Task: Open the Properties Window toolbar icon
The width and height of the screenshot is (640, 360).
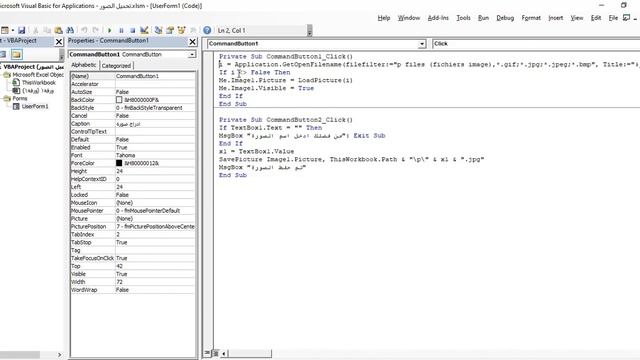Action: coord(170,30)
